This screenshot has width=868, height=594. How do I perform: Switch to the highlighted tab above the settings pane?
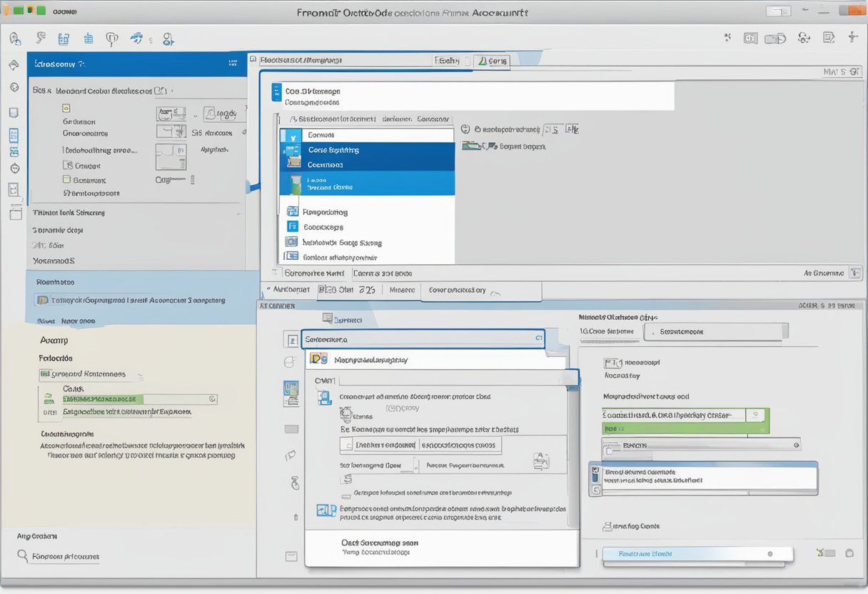click(x=491, y=61)
